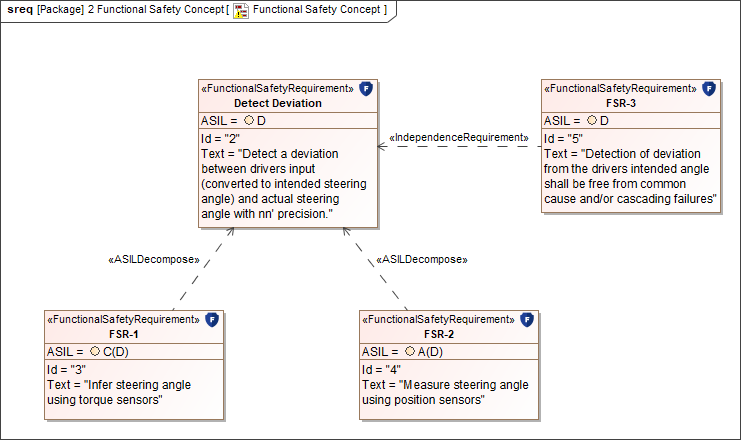Select the FSR-3 requirement title
Viewport: 741px width, 440px height.
click(621, 103)
